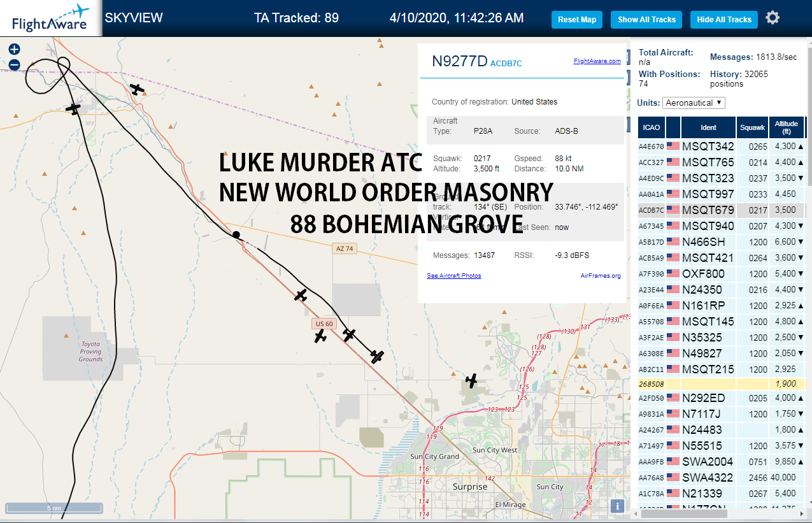Click the US flag in the N7117J row
812x523 pixels.
673,414
